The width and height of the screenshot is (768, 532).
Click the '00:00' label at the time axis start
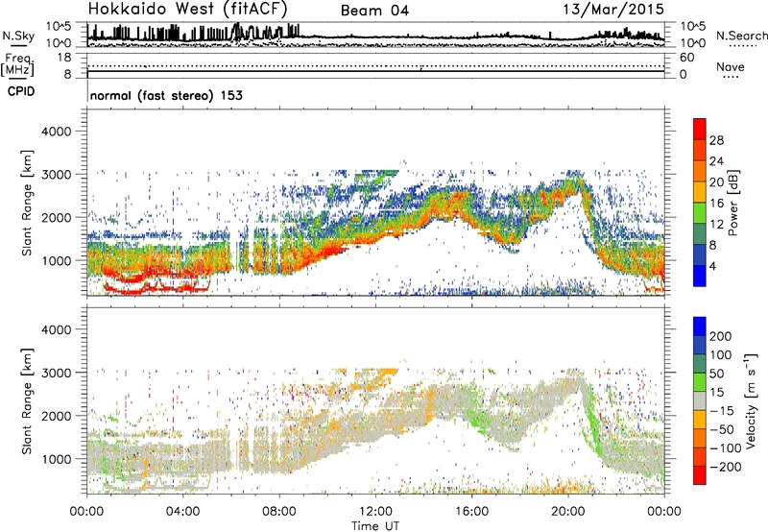(x=87, y=512)
